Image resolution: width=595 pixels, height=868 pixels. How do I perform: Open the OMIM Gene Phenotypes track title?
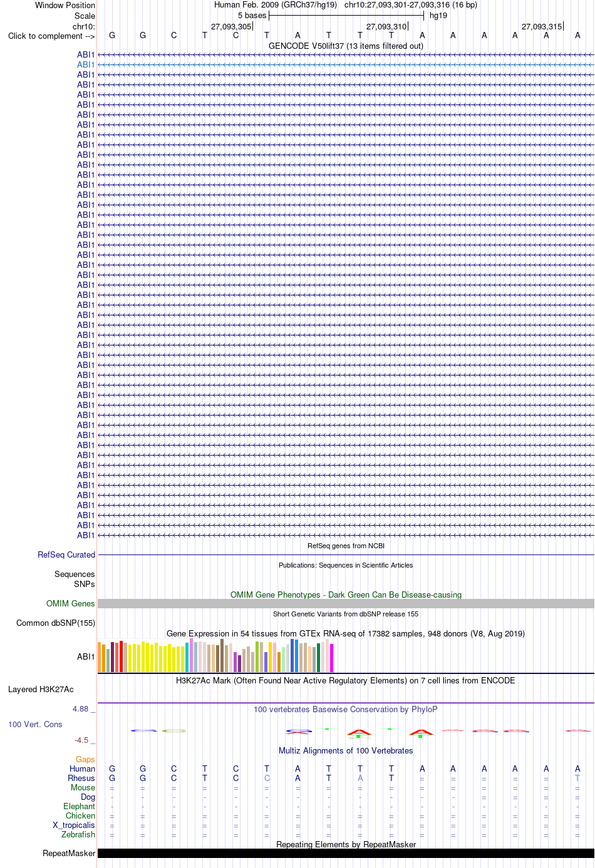pyautogui.click(x=346, y=595)
